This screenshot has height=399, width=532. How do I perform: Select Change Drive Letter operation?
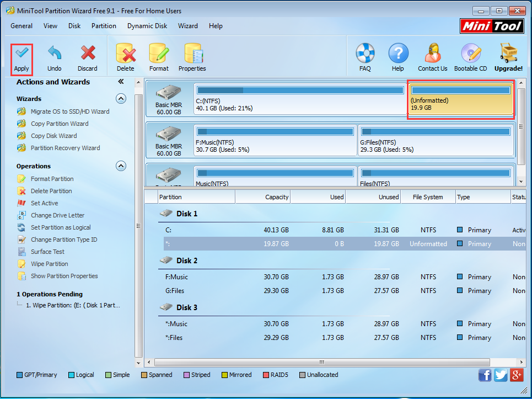click(51, 215)
